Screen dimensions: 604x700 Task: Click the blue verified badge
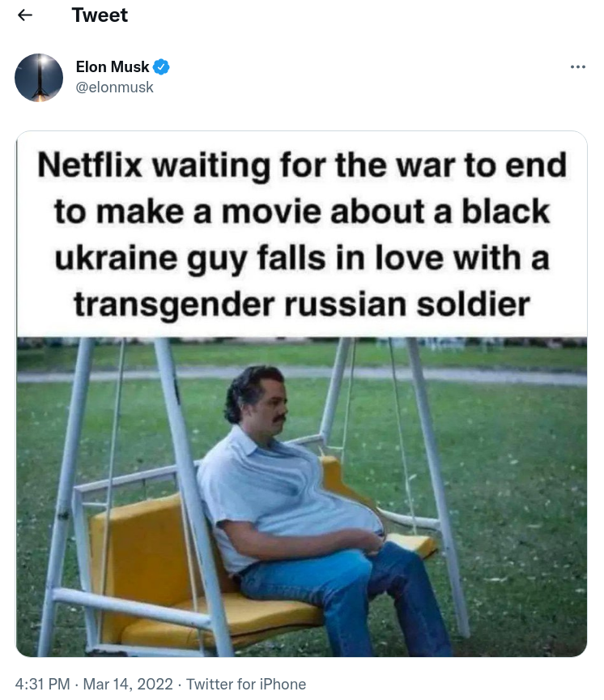tap(161, 67)
